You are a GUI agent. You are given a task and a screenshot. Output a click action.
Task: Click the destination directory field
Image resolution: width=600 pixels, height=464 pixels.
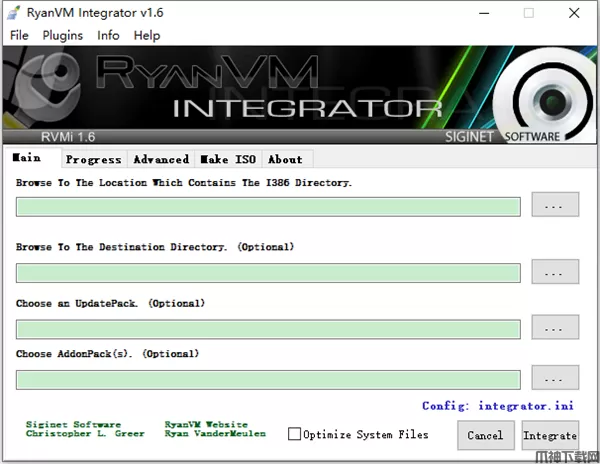268,273
